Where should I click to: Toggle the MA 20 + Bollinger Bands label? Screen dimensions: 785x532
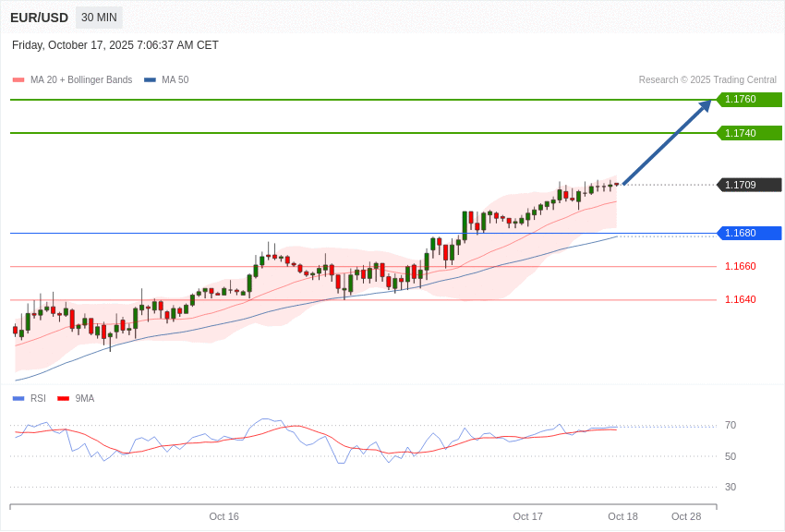click(x=81, y=80)
